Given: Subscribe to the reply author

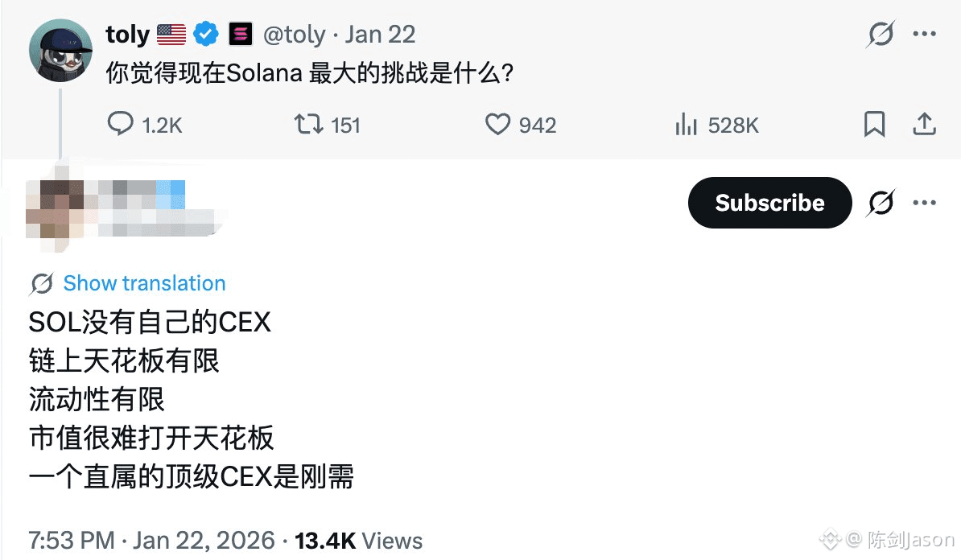Looking at the screenshot, I should coord(769,203).
